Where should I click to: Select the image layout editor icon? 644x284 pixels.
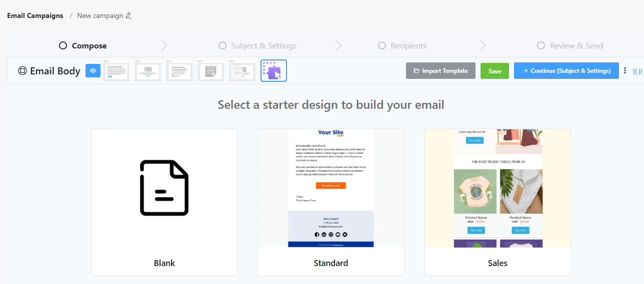[x=147, y=71]
